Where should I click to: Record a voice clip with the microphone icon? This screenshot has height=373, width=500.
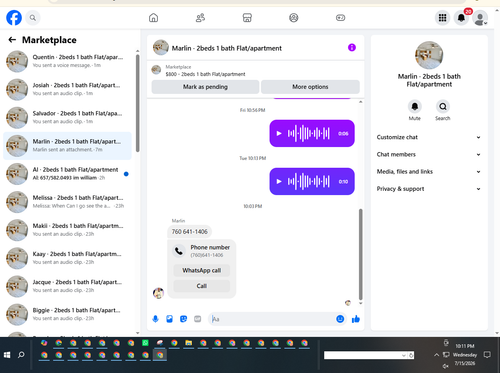tap(155, 319)
